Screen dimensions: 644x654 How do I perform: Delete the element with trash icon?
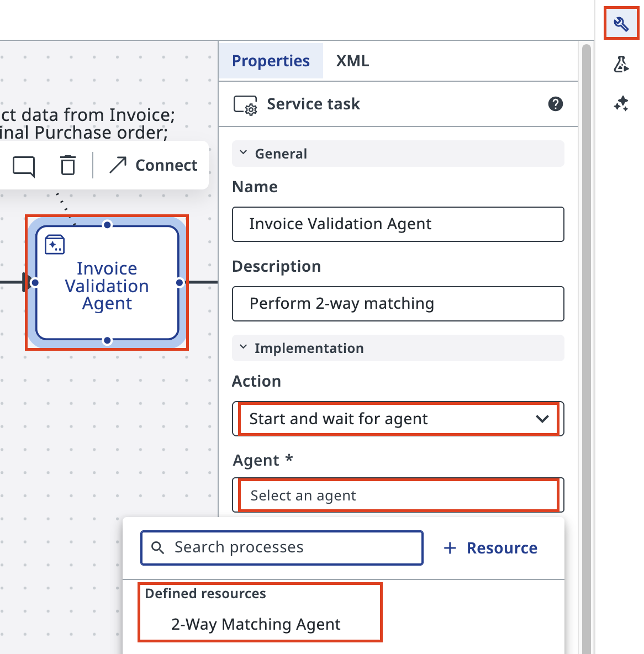[x=68, y=165]
